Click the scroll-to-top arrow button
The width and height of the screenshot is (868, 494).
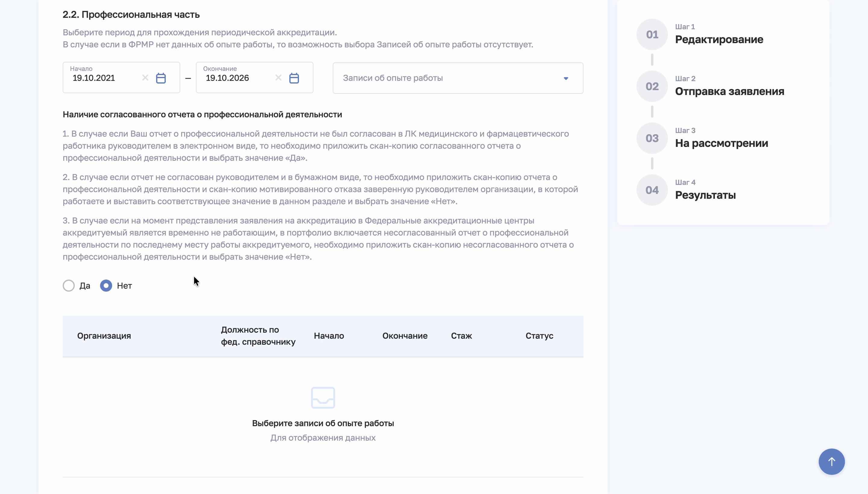[x=831, y=461]
